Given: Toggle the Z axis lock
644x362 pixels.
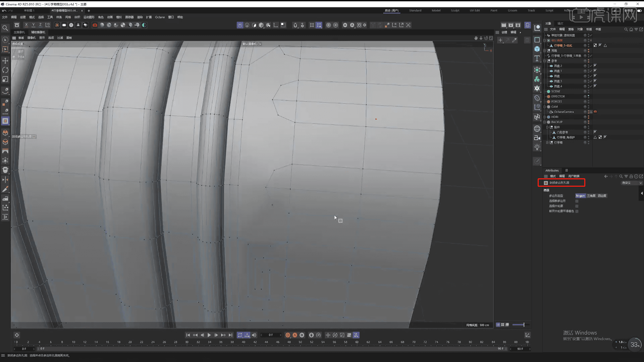Looking at the screenshot, I should (40, 25).
